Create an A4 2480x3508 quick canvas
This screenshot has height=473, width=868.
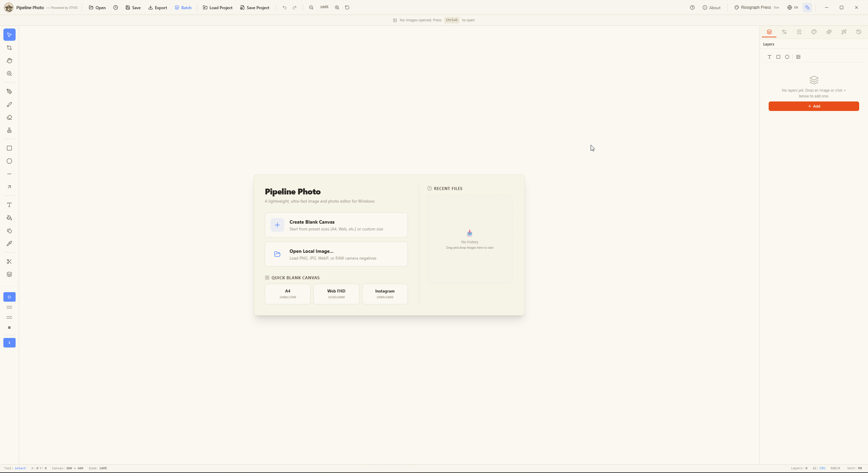click(288, 294)
